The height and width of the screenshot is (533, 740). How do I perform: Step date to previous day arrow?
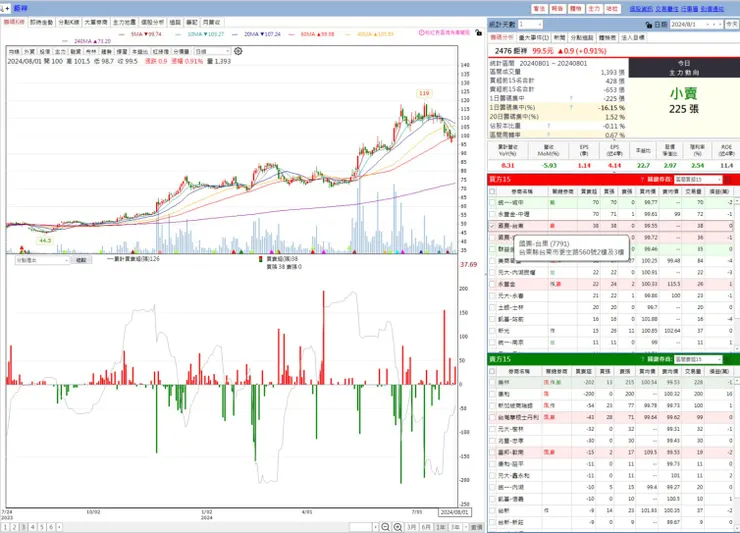pos(714,24)
